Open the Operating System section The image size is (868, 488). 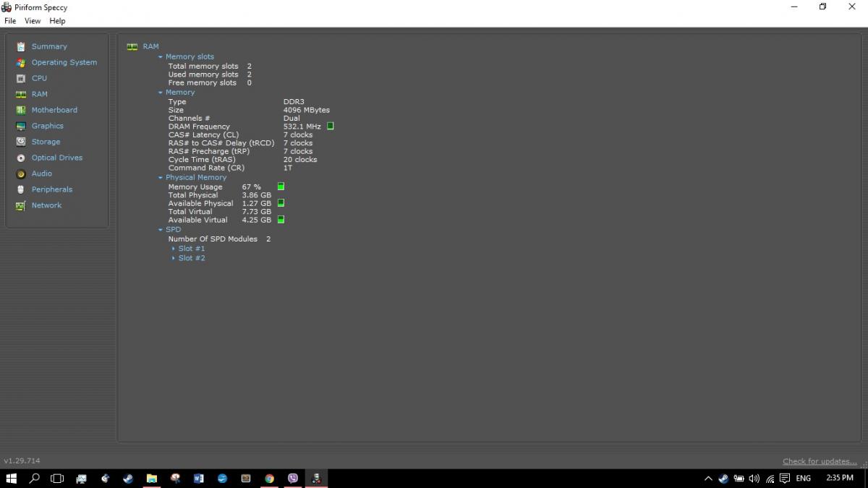point(64,62)
